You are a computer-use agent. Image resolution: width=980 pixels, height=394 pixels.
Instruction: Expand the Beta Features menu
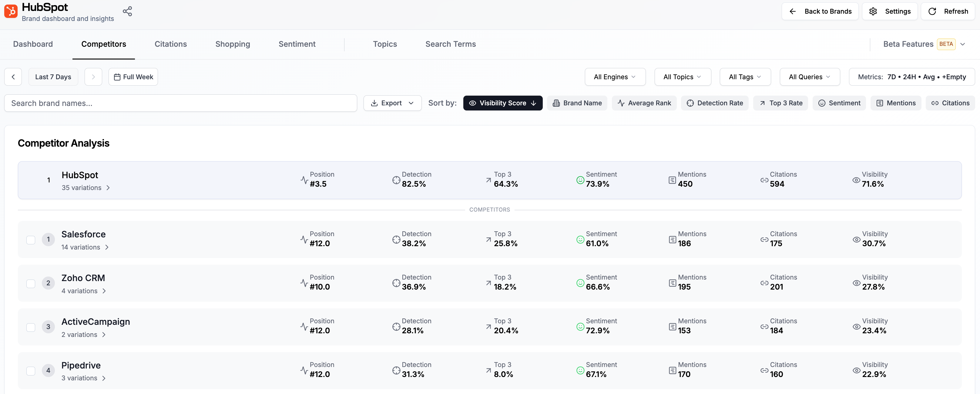pos(924,44)
